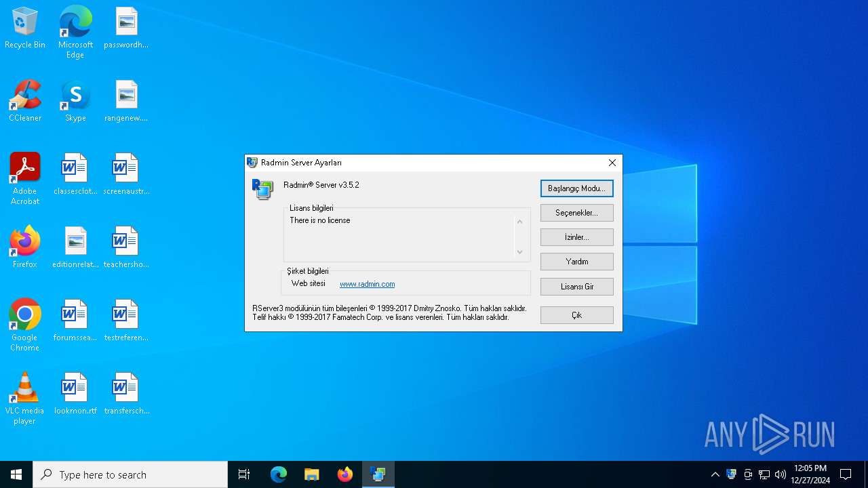Launch Edge from the taskbar
The width and height of the screenshot is (868, 488).
[279, 474]
